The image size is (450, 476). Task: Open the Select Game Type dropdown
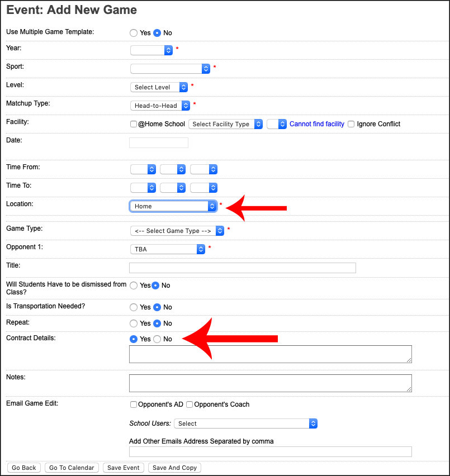coord(177,231)
